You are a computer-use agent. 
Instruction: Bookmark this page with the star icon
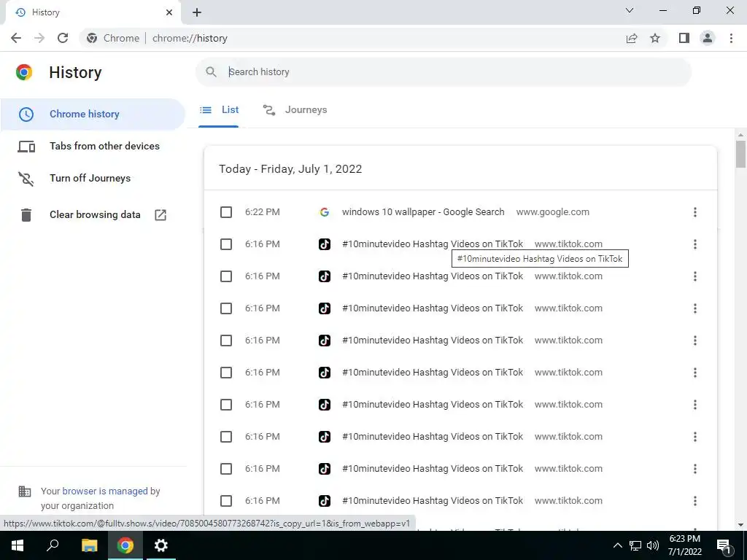click(x=655, y=38)
